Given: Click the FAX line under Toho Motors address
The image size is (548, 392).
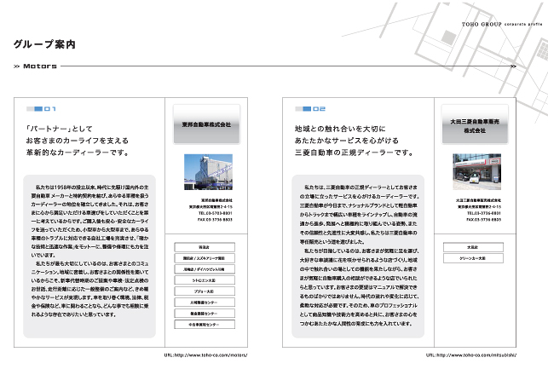Looking at the screenshot, I should (x=215, y=220).
